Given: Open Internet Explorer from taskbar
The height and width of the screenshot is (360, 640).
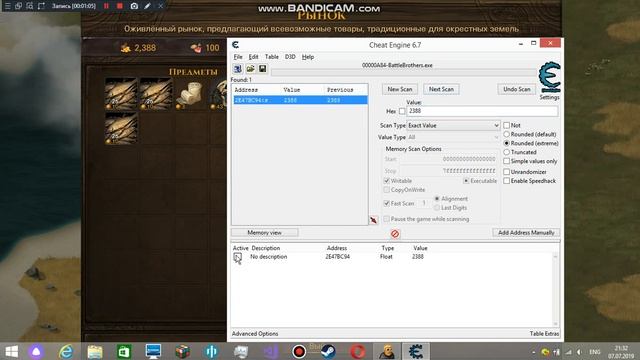Looking at the screenshot, I should click(x=66, y=351).
